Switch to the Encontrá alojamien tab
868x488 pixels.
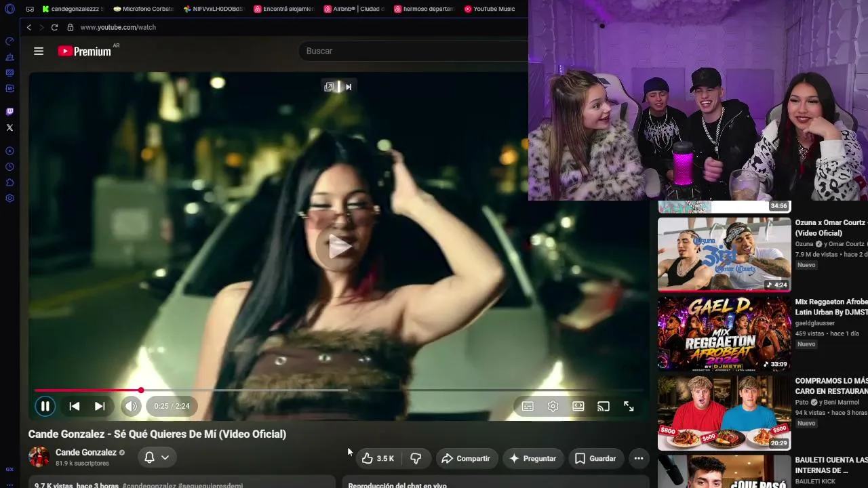(283, 9)
